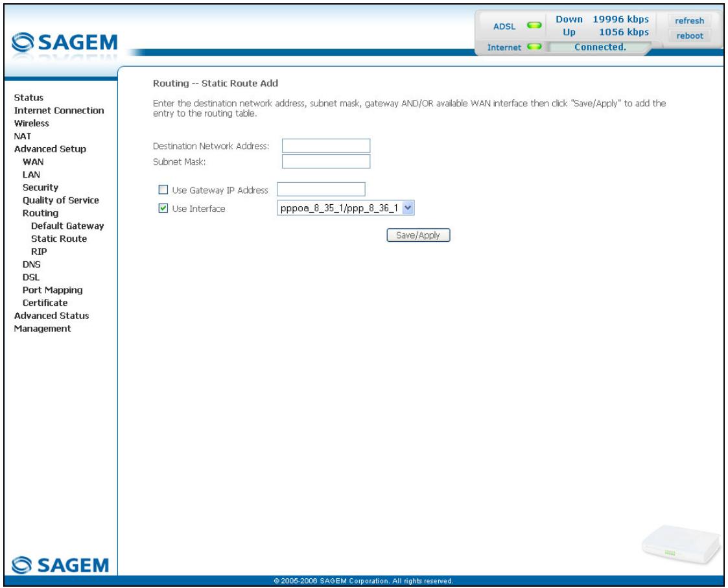Click the SAGEM copyright footer text
Image resolution: width=728 pixels, height=588 pixels.
tap(363, 581)
